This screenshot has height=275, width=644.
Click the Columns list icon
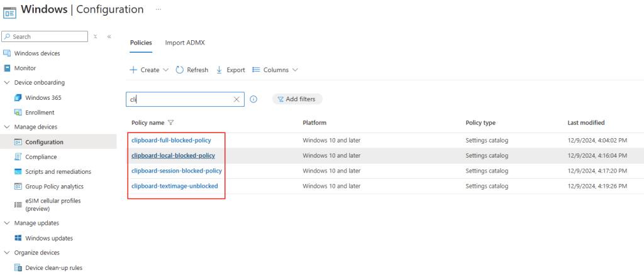tap(256, 70)
